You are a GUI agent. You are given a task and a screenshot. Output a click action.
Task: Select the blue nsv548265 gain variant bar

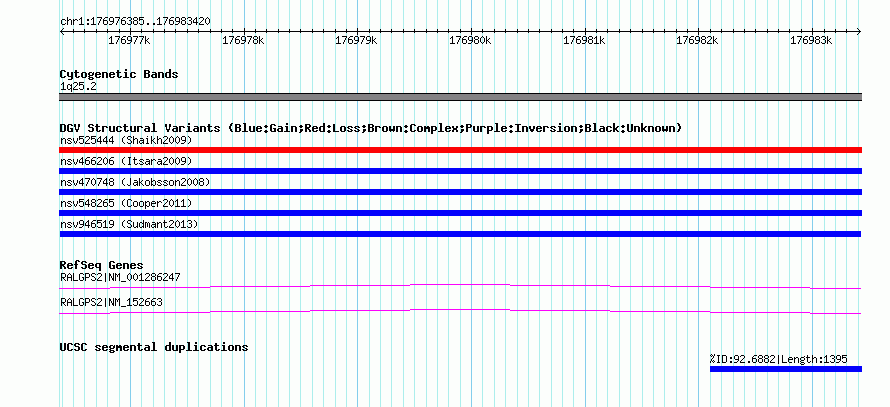pos(460,213)
